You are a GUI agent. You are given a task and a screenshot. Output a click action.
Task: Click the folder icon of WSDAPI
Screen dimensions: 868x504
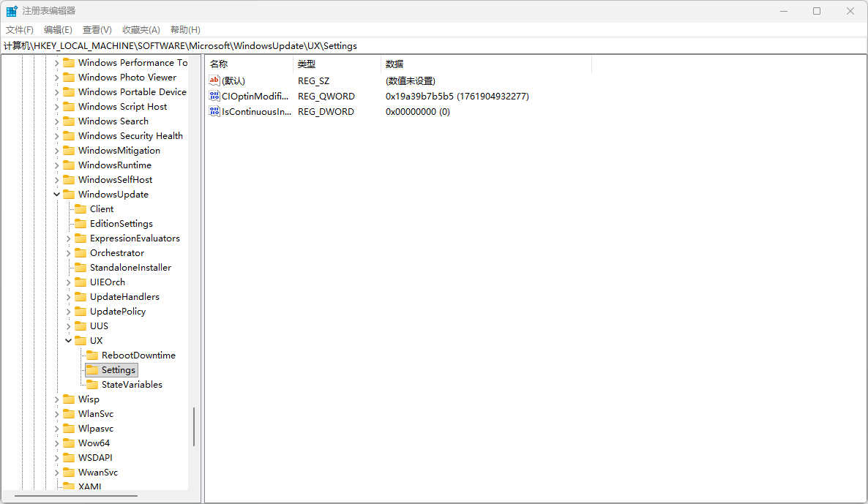[69, 457]
